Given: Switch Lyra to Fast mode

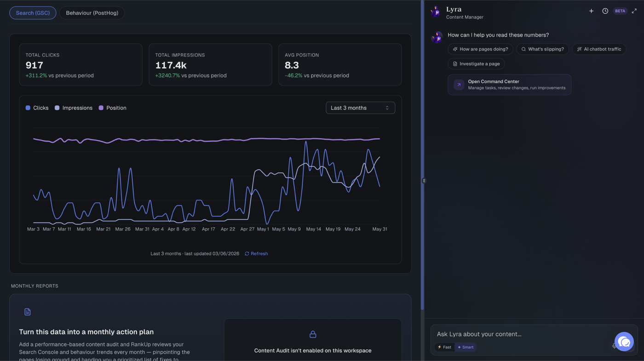Looking at the screenshot, I should click(x=444, y=347).
